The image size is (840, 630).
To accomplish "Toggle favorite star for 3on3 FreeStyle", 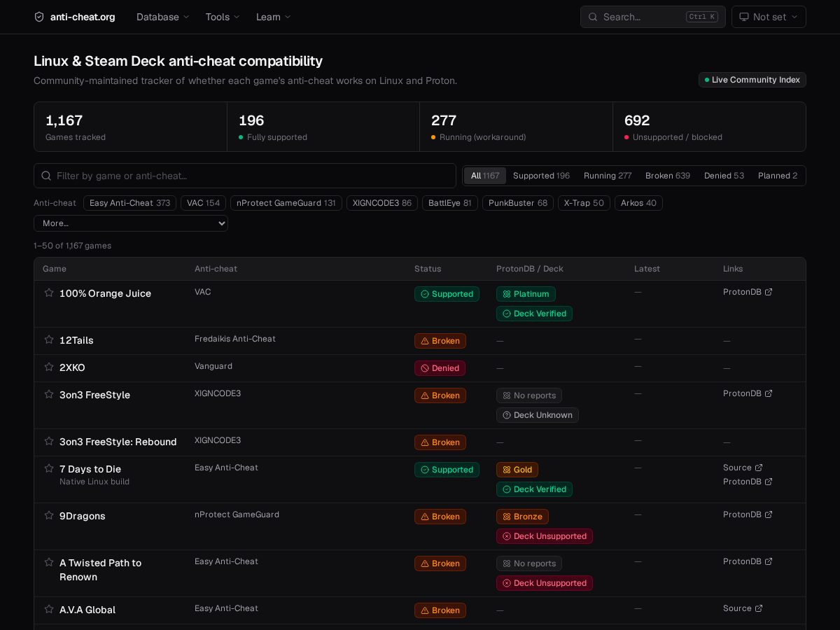I will click(49, 394).
